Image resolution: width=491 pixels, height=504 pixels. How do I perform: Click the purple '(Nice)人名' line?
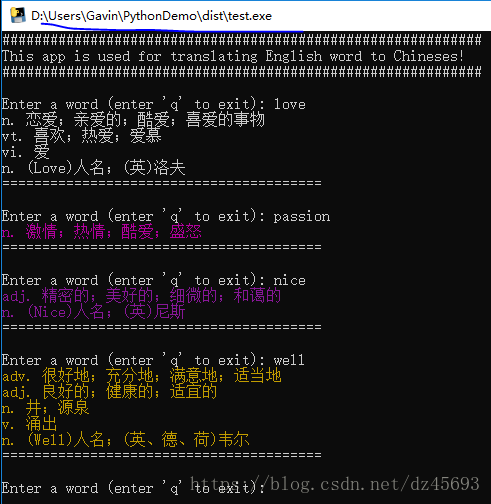(x=93, y=312)
